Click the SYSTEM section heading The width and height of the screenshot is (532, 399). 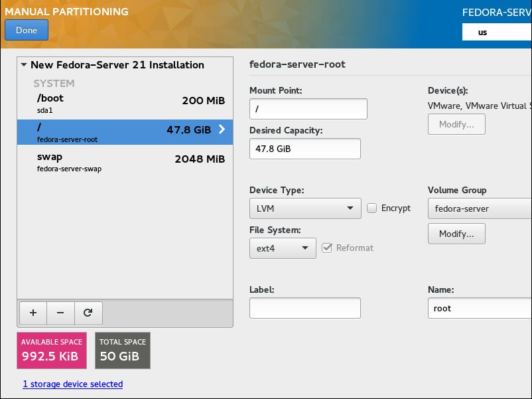[x=54, y=83]
